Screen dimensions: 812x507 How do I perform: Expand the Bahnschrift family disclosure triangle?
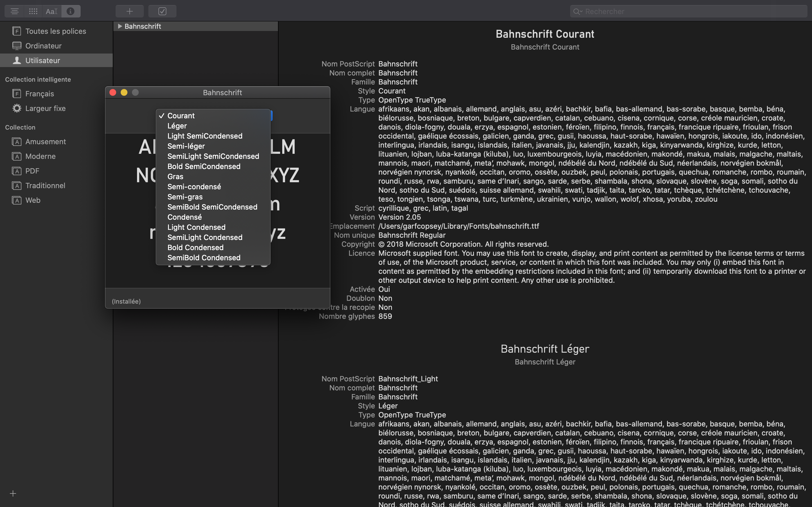point(120,26)
